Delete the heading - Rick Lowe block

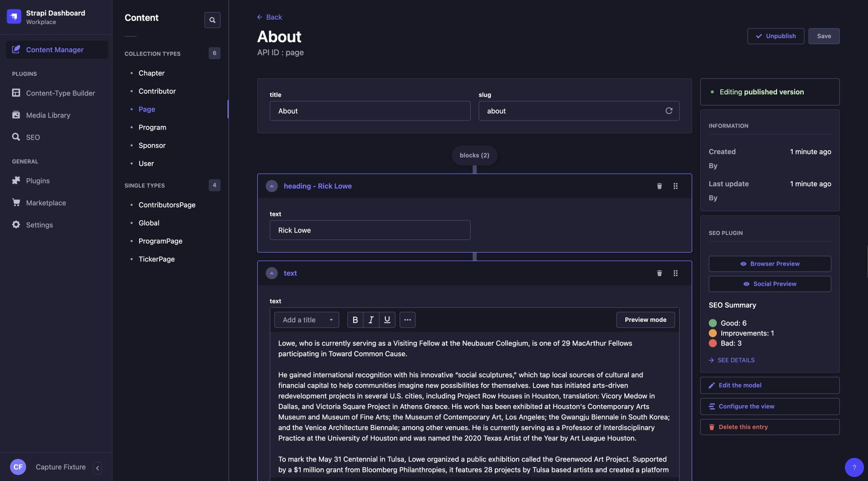pos(660,186)
